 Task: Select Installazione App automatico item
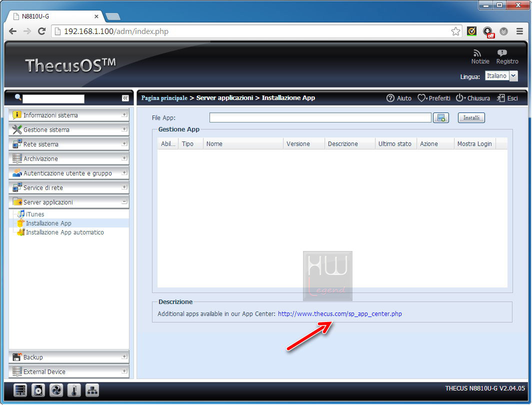[x=64, y=232]
